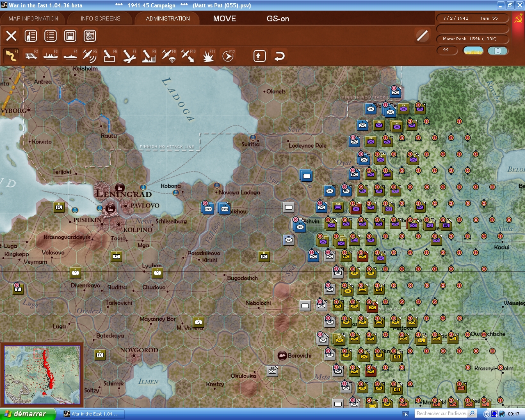Screen dimensions: 525x420
Task: Click the 99 value box
Action: 447,50
